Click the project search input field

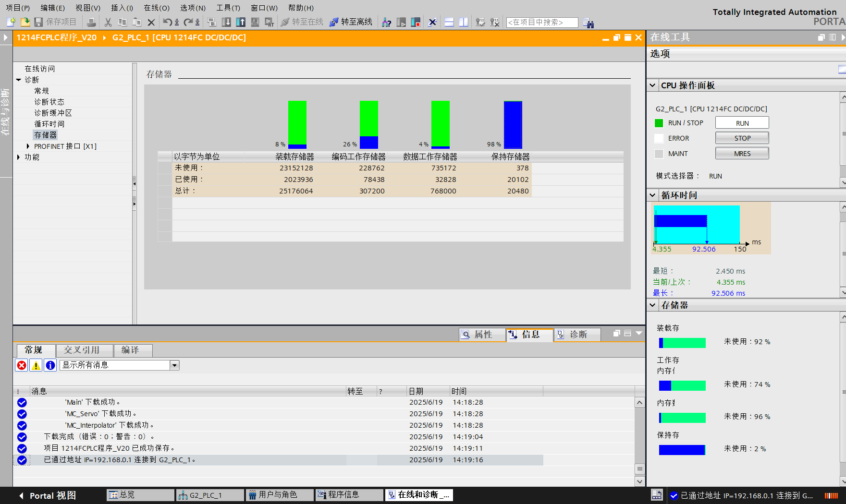(542, 22)
